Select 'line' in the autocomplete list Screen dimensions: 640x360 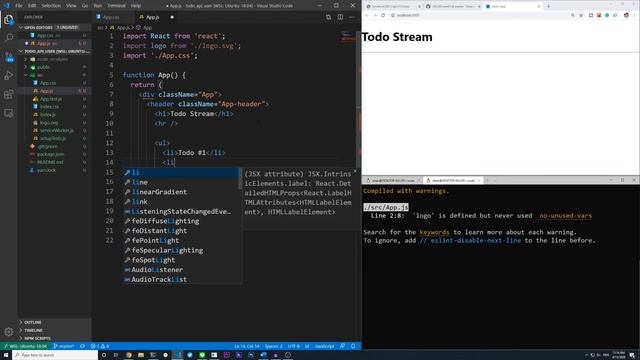coord(180,182)
